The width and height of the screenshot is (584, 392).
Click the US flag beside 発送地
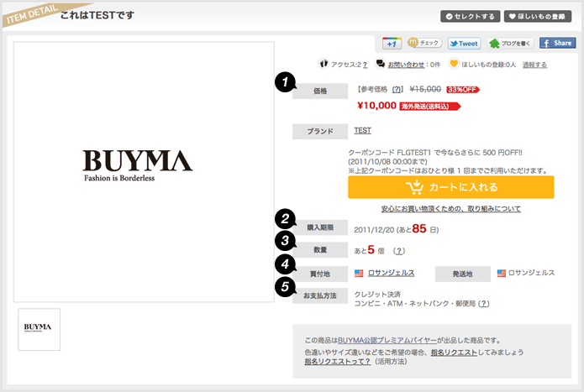[x=502, y=274]
